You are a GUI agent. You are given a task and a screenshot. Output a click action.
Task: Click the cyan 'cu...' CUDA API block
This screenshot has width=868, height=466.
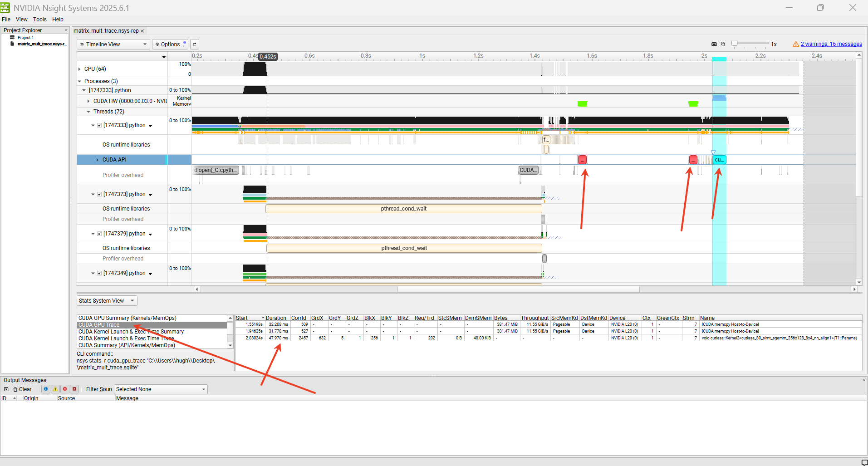720,160
